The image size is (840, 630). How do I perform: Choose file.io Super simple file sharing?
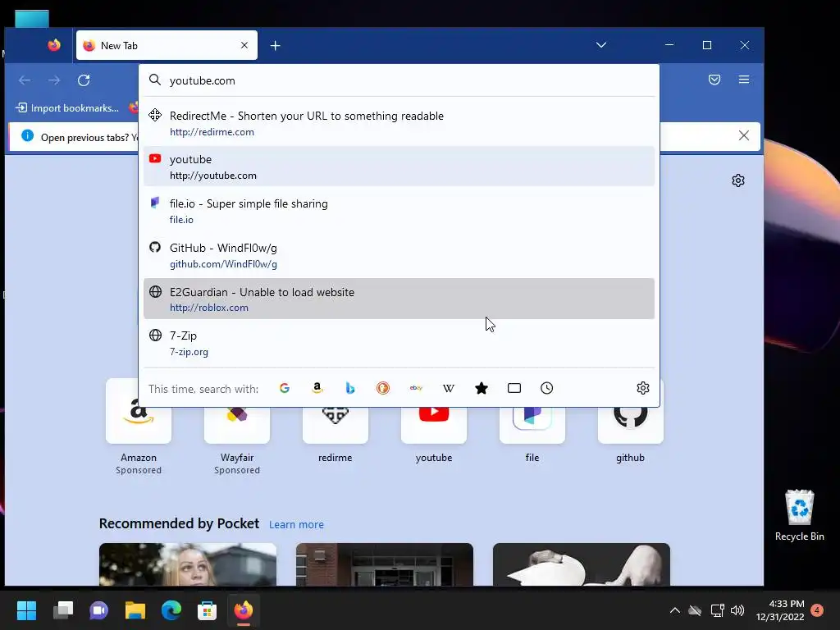click(399, 211)
